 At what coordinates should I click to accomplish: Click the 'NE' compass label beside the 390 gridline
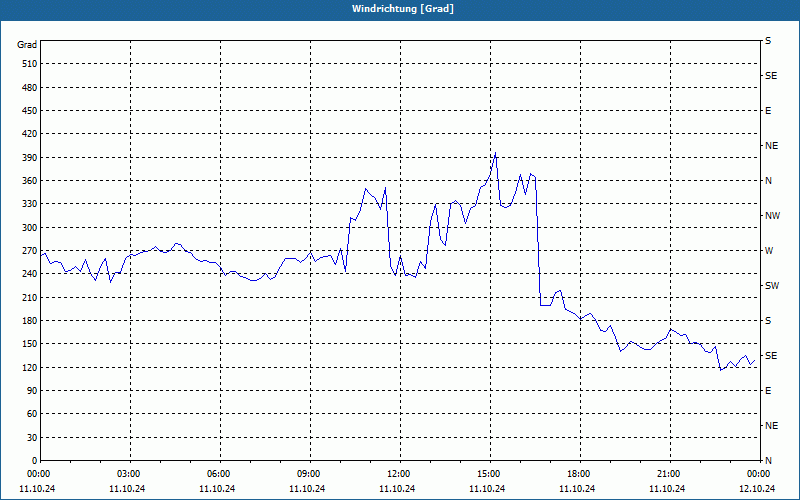(x=771, y=146)
